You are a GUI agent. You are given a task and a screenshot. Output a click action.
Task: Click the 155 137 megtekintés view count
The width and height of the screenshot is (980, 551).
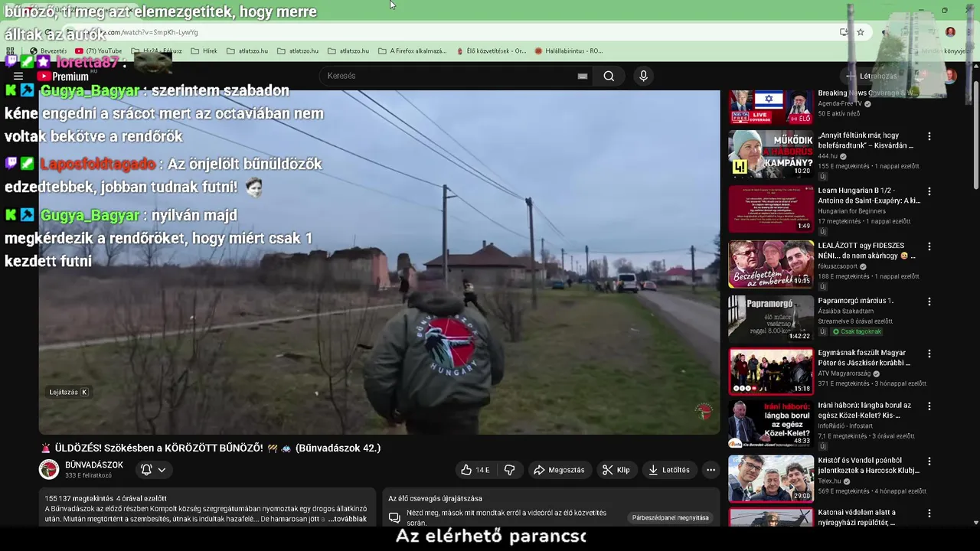(79, 498)
